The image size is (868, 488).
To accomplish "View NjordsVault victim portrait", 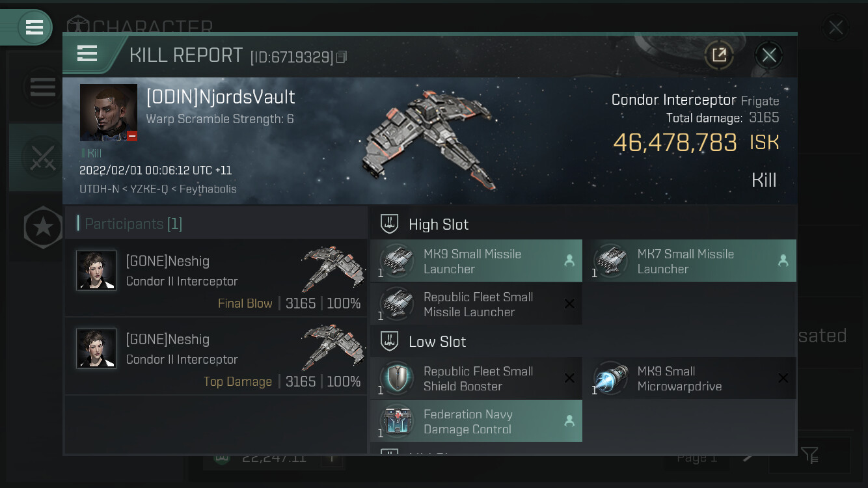I will [x=109, y=112].
